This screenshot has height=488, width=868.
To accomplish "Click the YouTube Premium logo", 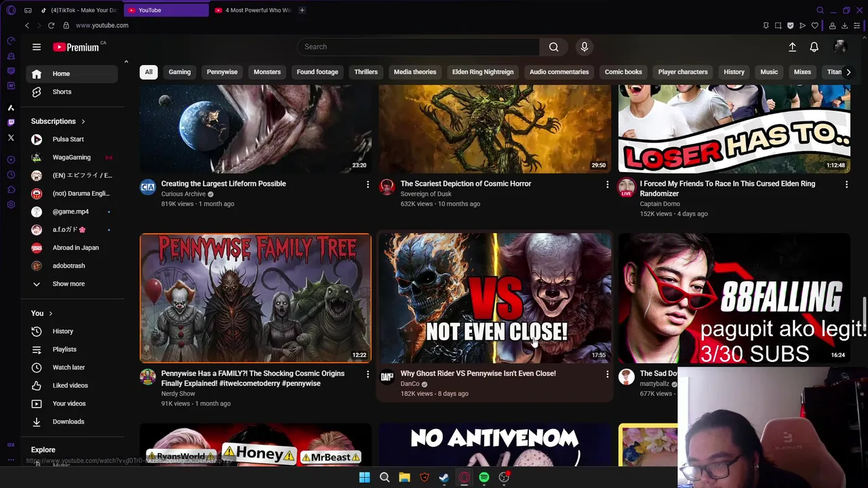I will [x=77, y=47].
